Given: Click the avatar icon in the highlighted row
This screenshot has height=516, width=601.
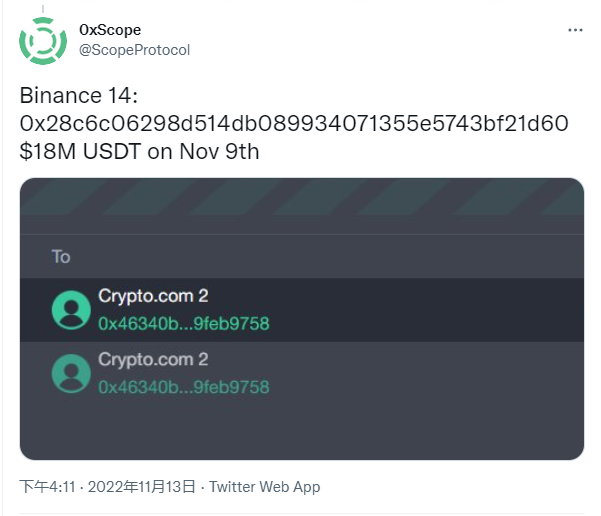Looking at the screenshot, I should click(x=71, y=310).
